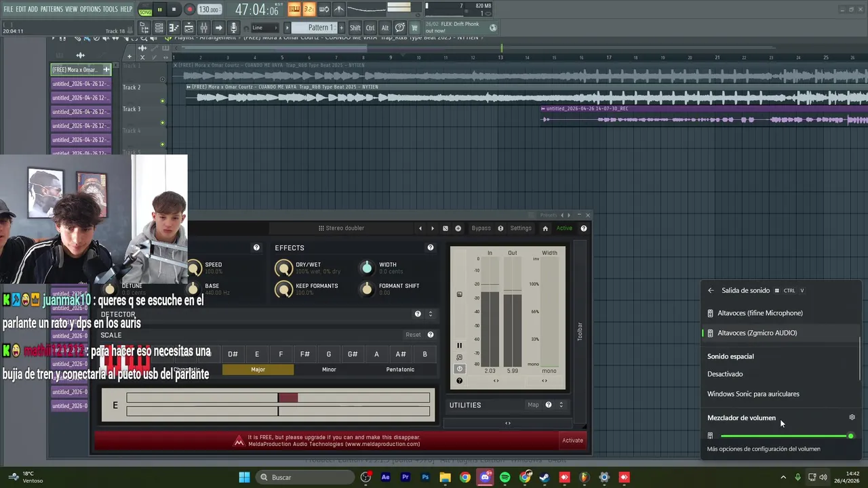Click the microphone recording icon in toolbar
The image size is (868, 488).
233,28
